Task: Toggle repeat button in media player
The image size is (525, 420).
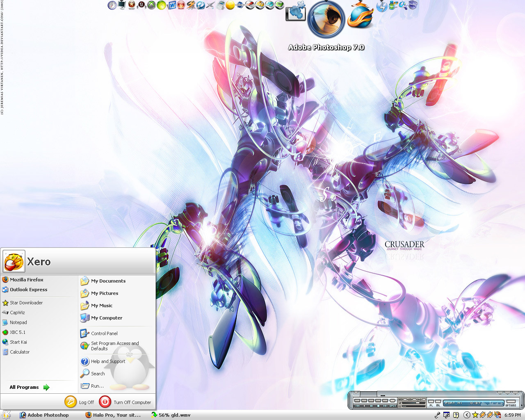Action: [x=415, y=399]
